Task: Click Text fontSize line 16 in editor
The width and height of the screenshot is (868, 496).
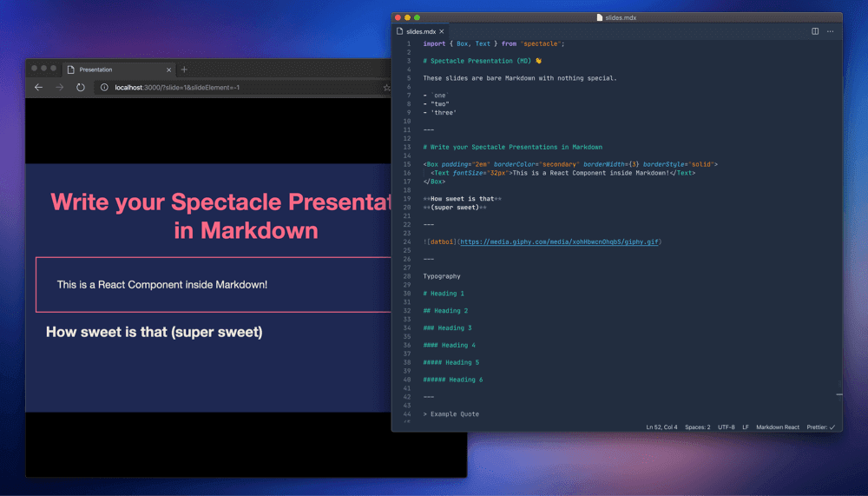Action: 563,173
